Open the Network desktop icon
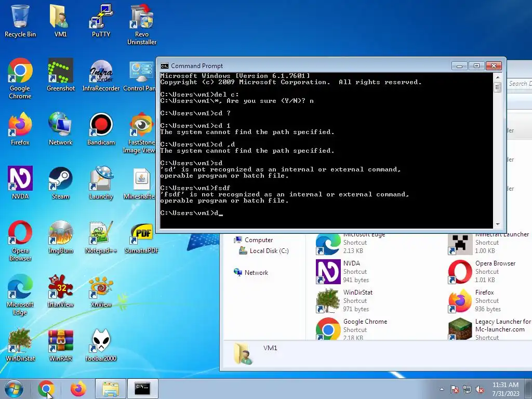Screen dimensions: 532x399 [x=60, y=128]
